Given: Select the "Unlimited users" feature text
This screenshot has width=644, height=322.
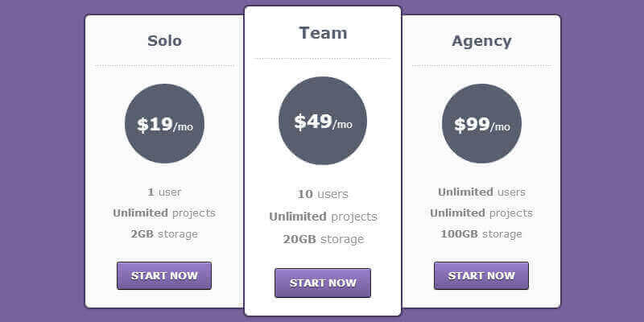Looking at the screenshot, I should coord(481,192).
